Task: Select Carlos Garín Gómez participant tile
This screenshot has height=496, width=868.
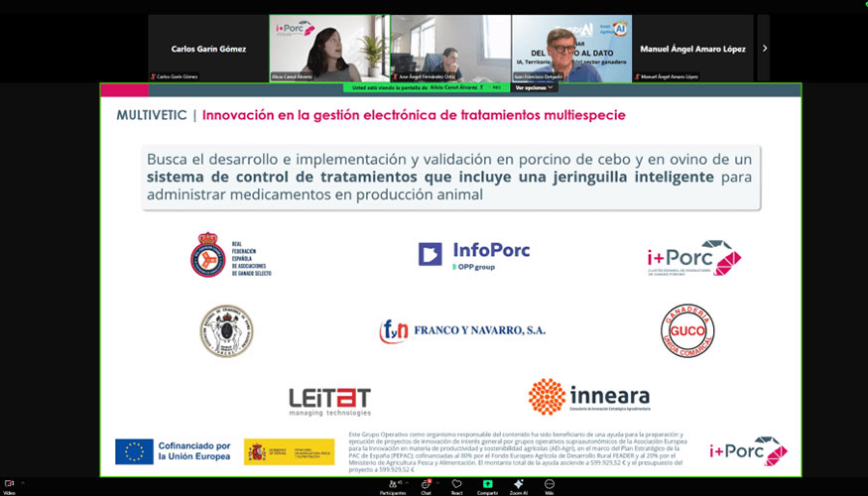Action: (x=208, y=49)
